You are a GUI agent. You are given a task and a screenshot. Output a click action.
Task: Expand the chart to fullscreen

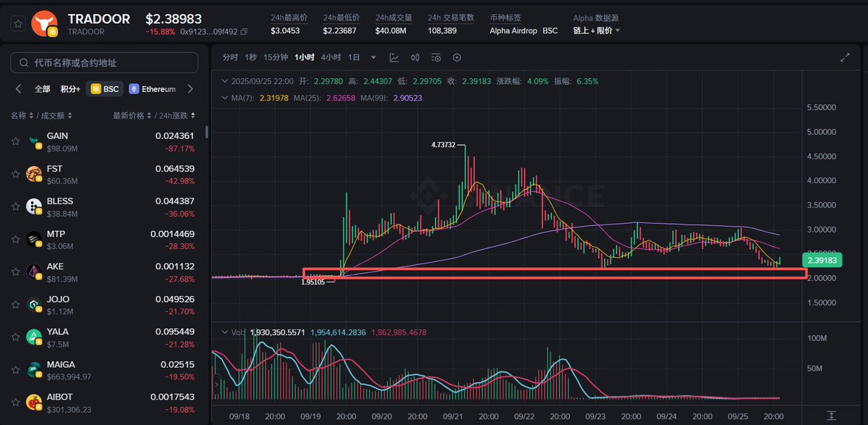point(844,57)
